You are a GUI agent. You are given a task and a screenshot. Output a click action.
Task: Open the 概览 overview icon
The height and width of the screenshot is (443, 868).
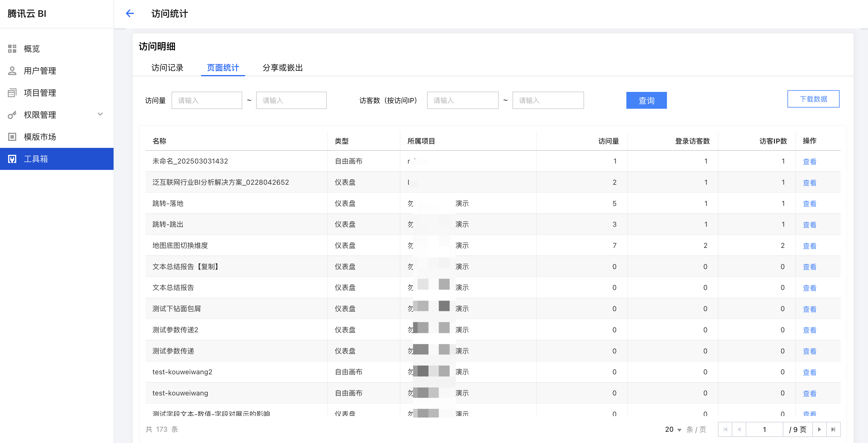coord(12,48)
